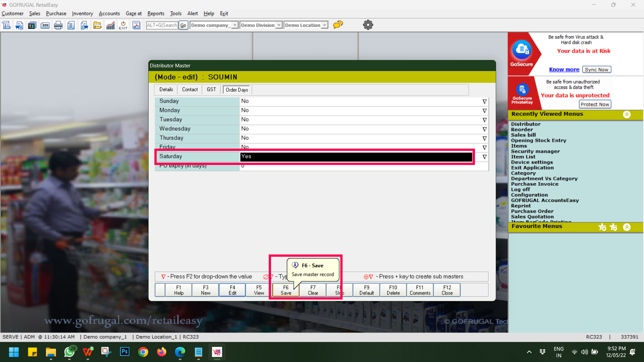
Task: Click Know more link in GoSecure panel
Action: (x=564, y=69)
